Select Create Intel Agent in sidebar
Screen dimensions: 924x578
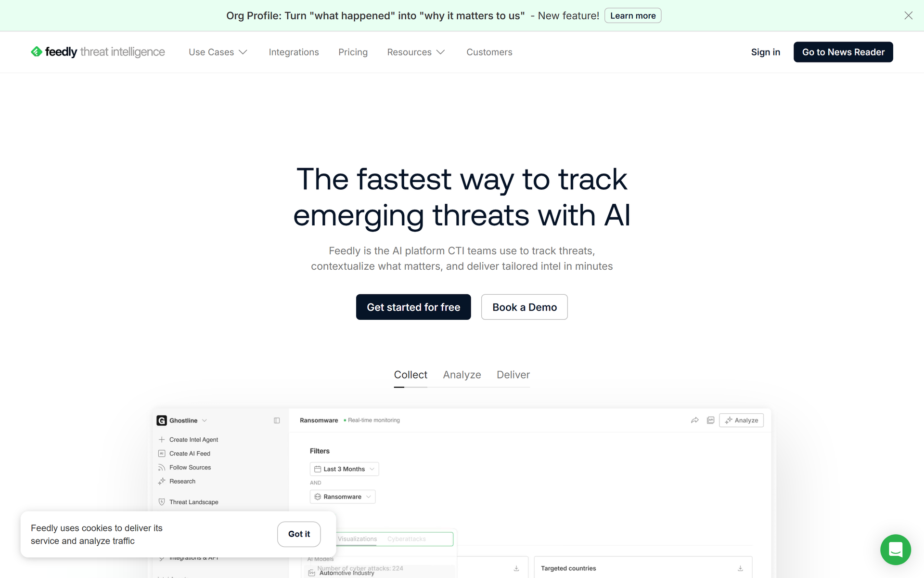coord(193,440)
